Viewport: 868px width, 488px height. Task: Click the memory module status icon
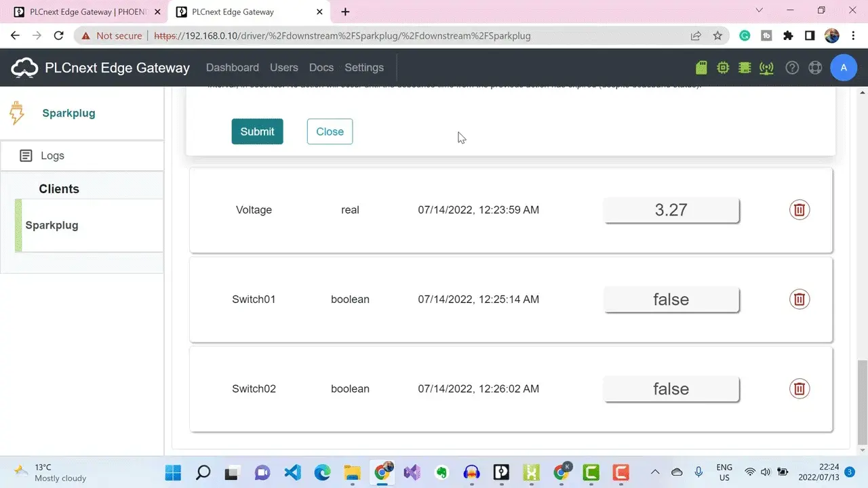pyautogui.click(x=745, y=68)
